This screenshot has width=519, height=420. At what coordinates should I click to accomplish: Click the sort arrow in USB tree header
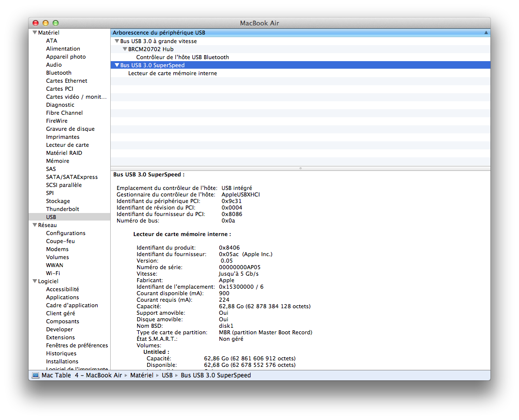click(x=485, y=33)
